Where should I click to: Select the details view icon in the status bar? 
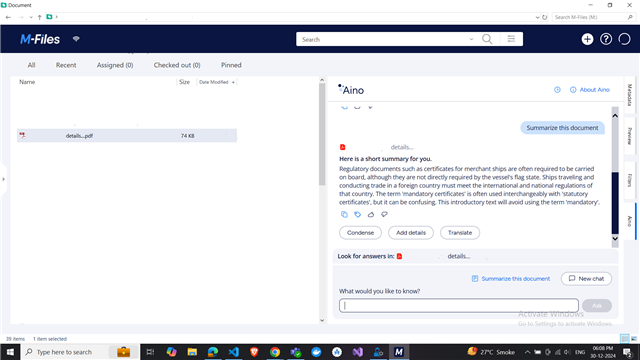click(x=624, y=338)
